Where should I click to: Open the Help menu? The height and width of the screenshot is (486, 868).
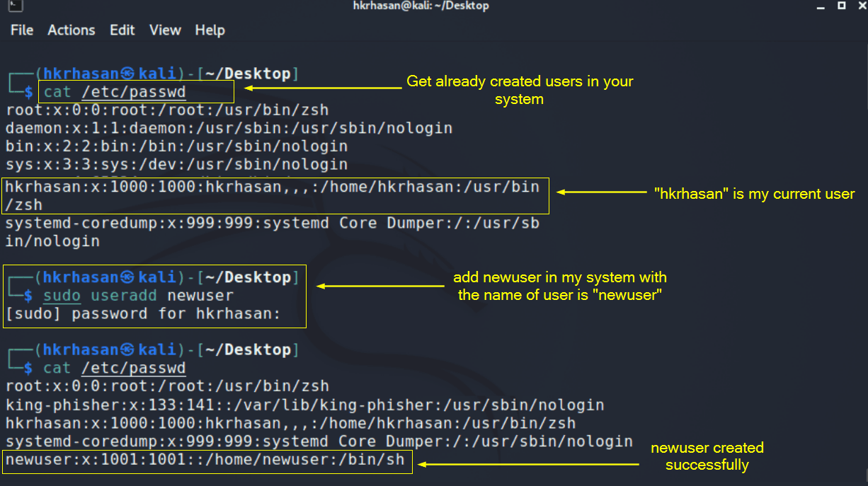point(210,30)
